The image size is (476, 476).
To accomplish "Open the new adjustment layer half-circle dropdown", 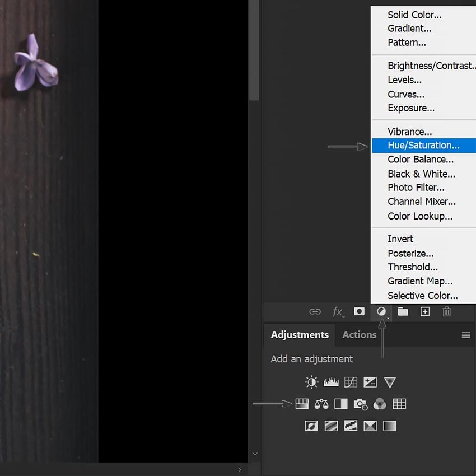I will tap(382, 312).
